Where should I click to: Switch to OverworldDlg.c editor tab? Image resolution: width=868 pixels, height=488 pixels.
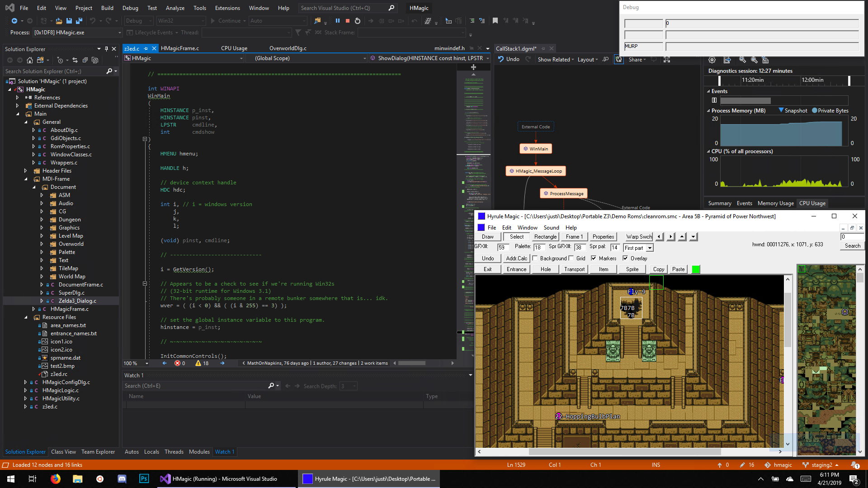pyautogui.click(x=288, y=48)
